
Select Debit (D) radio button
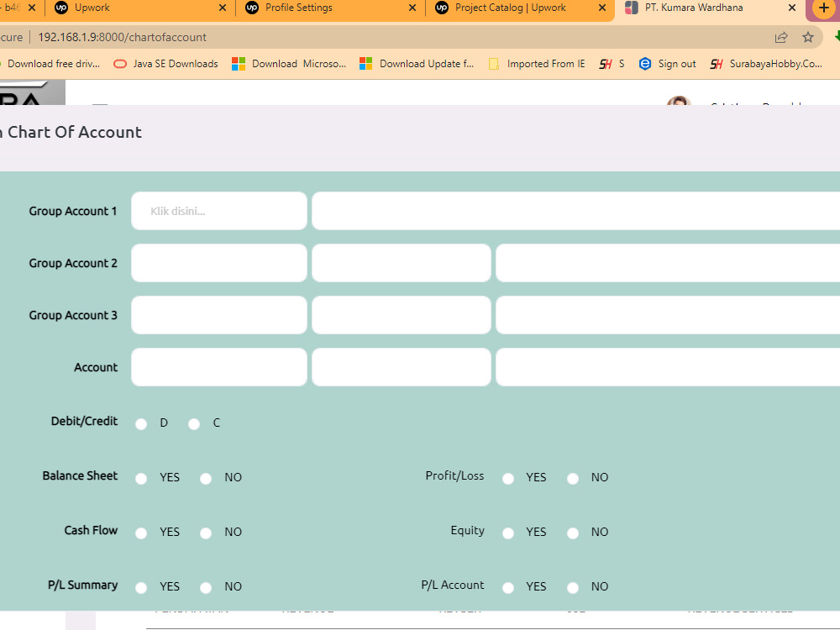(141, 424)
